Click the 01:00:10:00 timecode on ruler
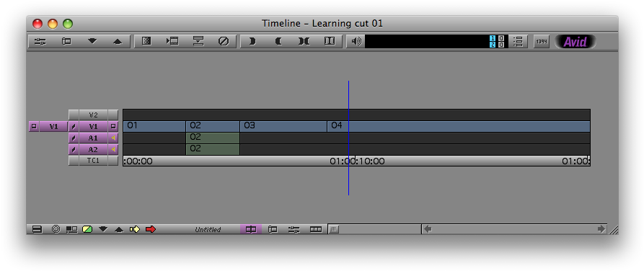Image resolution: width=644 pixels, height=271 pixels. point(357,161)
